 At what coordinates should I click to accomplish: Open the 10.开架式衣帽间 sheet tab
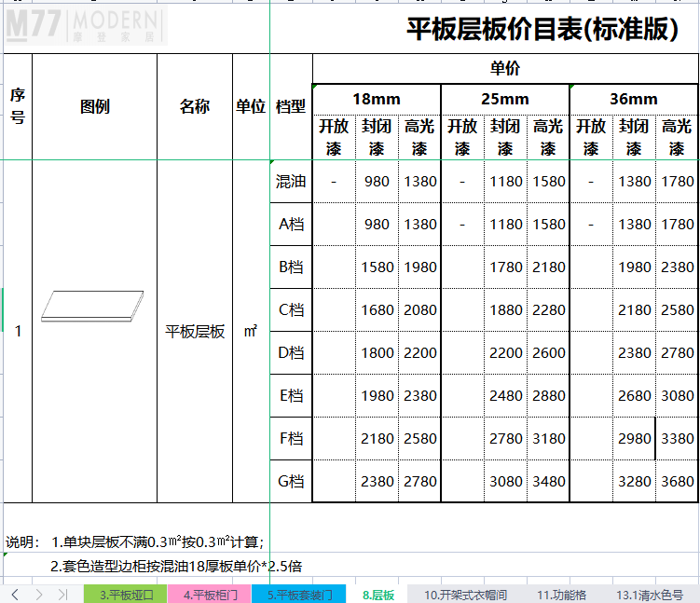pos(465,595)
